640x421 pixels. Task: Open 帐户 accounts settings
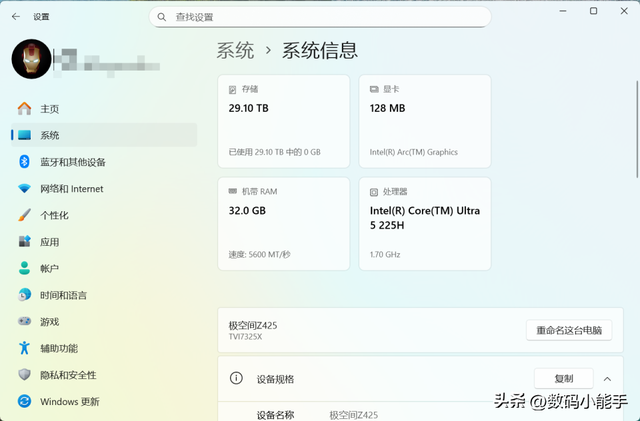[49, 269]
